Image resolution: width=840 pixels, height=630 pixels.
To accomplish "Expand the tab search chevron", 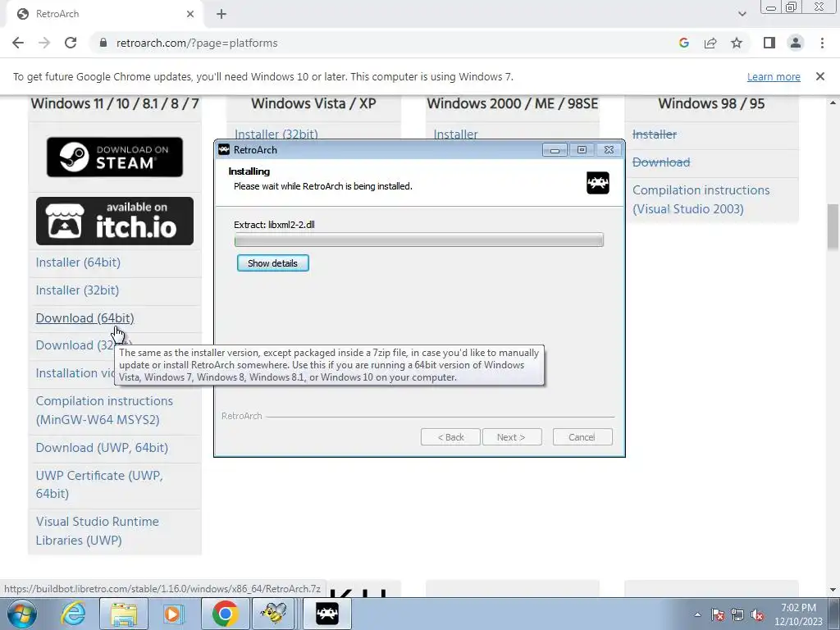I will (x=742, y=14).
